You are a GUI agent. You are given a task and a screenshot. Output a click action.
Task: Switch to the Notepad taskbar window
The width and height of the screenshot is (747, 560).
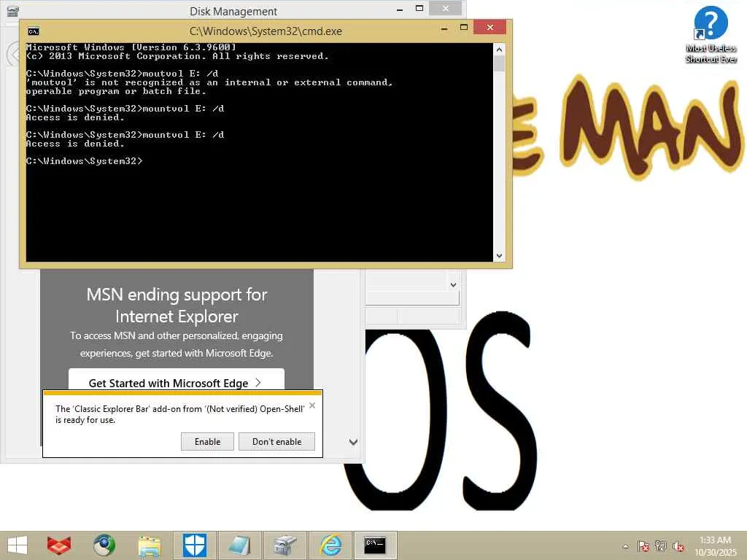(x=239, y=545)
